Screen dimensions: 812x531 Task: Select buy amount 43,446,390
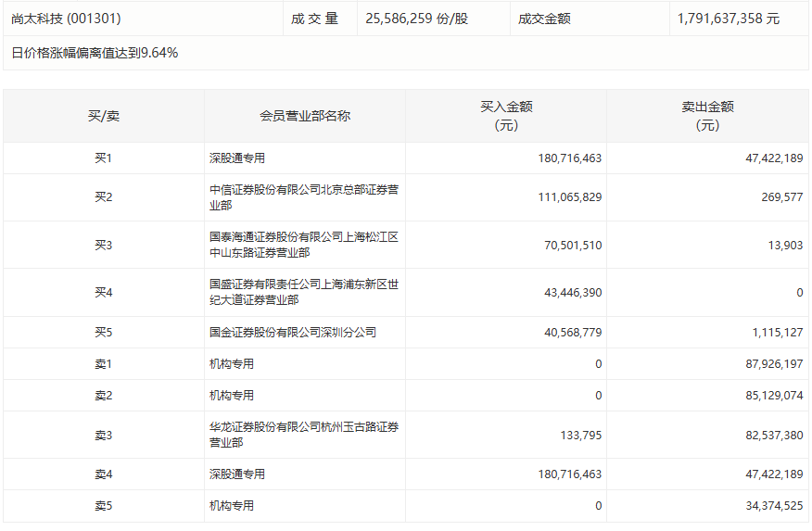pos(573,293)
